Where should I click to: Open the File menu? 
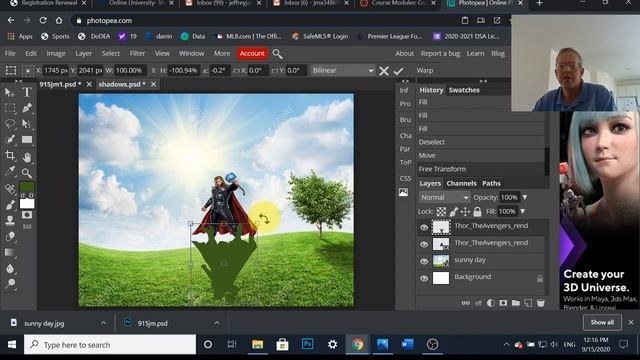(10, 53)
